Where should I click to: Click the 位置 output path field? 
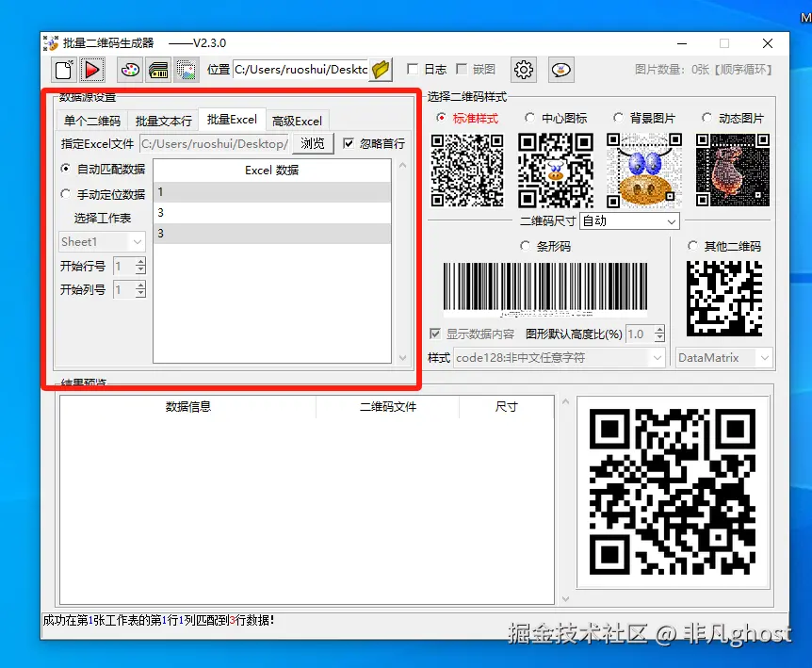[x=301, y=70]
